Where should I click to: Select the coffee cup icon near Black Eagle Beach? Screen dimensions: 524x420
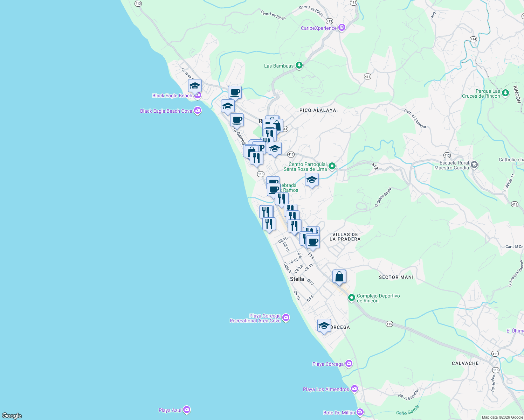pos(235,92)
